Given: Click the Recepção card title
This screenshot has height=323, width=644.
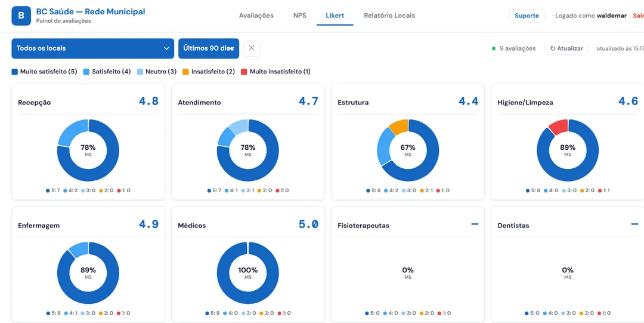Looking at the screenshot, I should coord(35,103).
